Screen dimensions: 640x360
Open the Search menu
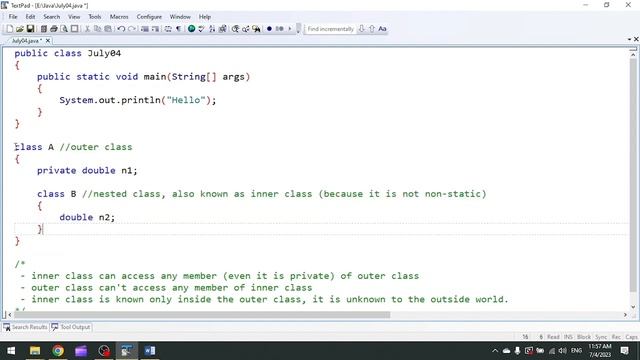[51, 17]
